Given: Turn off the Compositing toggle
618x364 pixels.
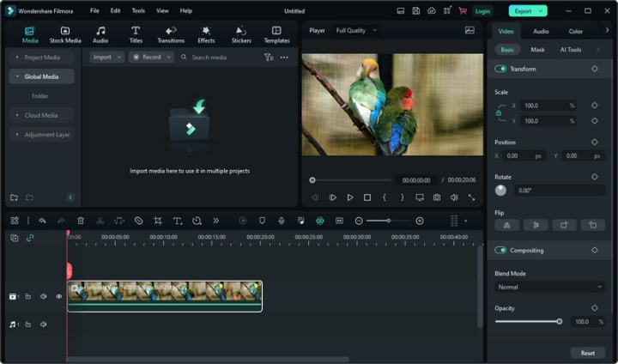Looking at the screenshot, I should point(501,251).
